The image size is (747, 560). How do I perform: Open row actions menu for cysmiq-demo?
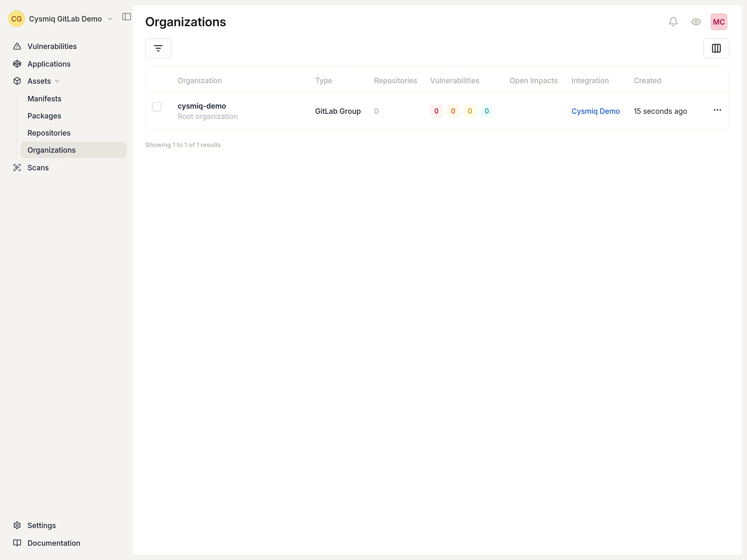(x=717, y=110)
